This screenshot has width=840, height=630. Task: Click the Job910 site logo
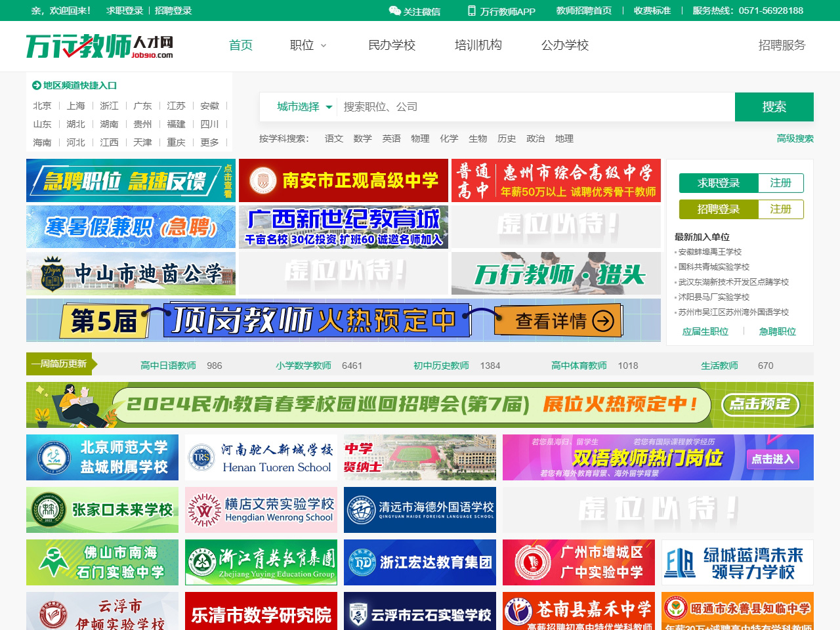click(100, 46)
